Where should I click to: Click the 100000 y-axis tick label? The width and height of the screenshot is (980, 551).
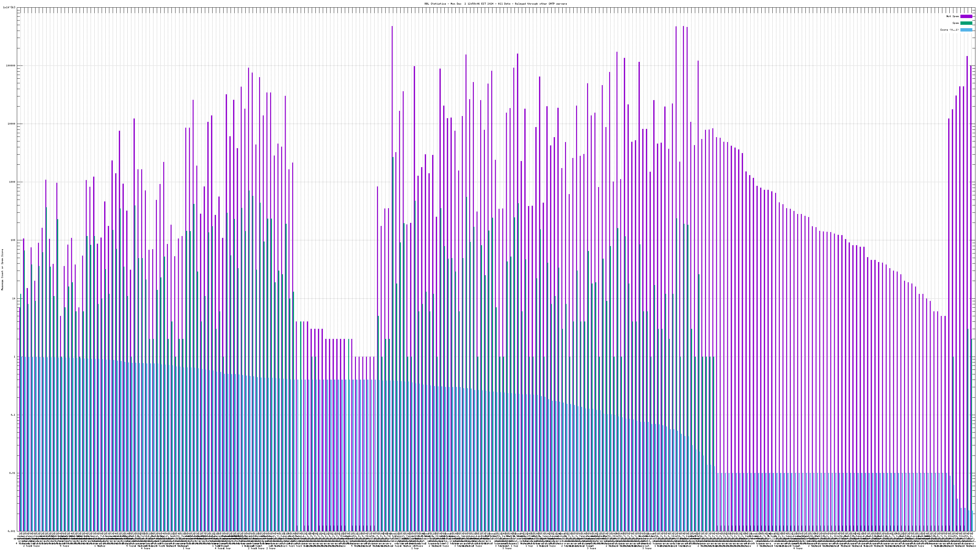coord(11,66)
